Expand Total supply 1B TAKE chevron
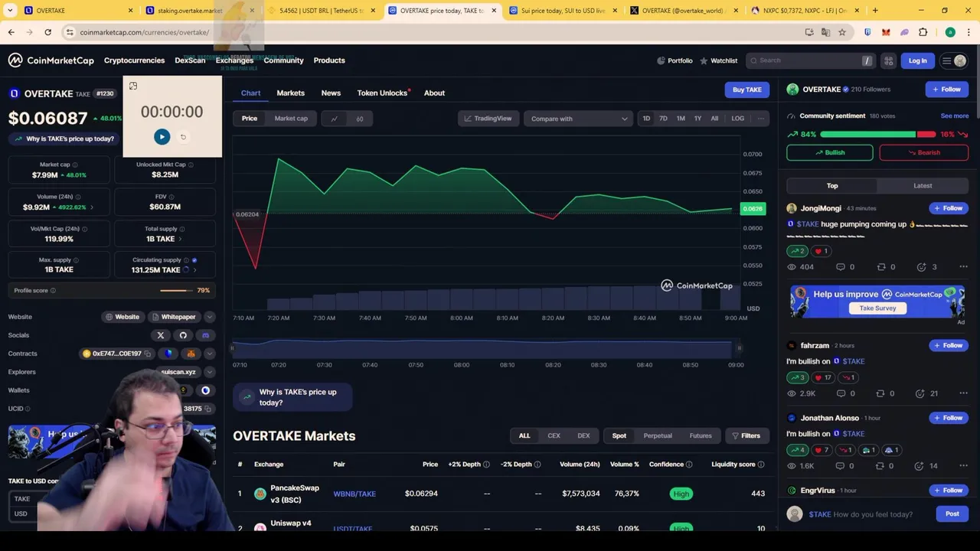Screen dimensions: 980x551 pos(179,239)
